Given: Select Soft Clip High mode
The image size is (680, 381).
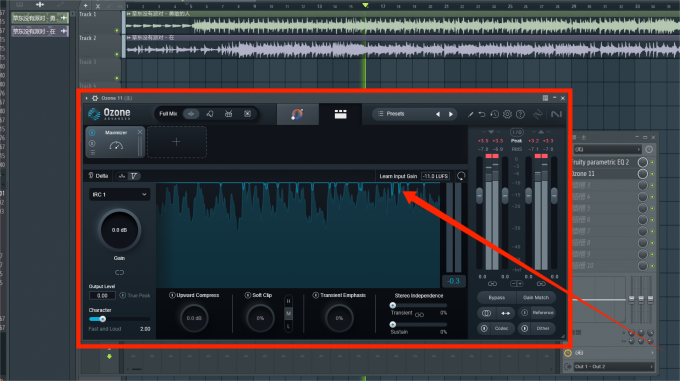Looking at the screenshot, I should [x=289, y=301].
